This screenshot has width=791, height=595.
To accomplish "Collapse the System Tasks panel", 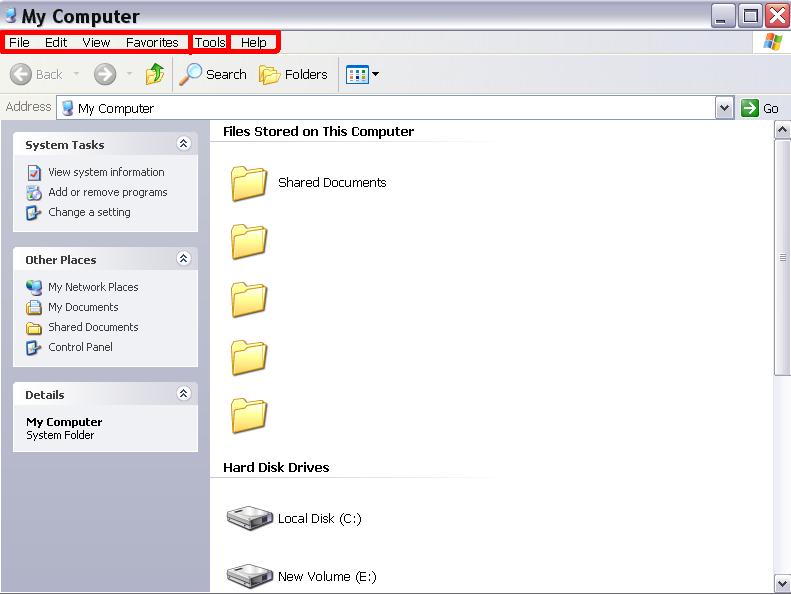I will click(184, 144).
